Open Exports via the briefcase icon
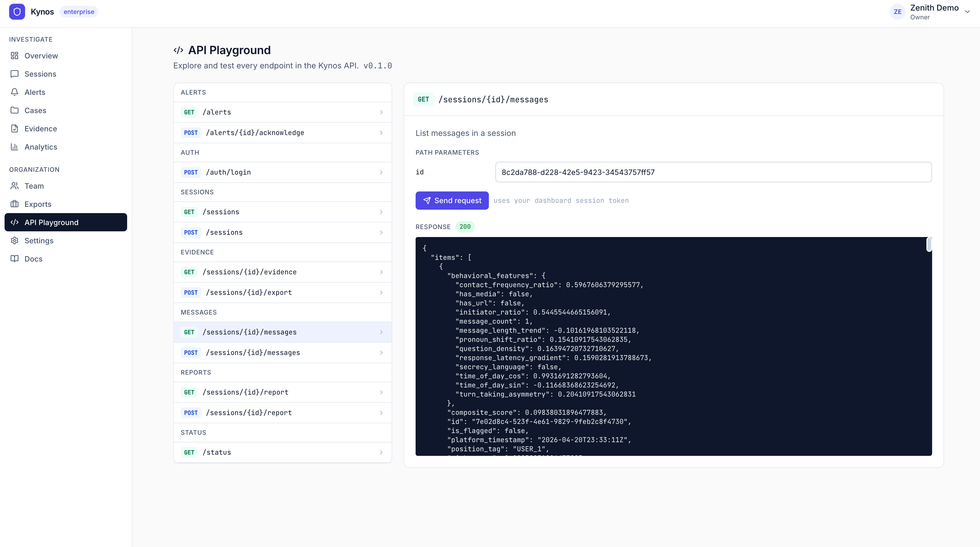Viewport: 980px width, 547px height. pos(15,204)
